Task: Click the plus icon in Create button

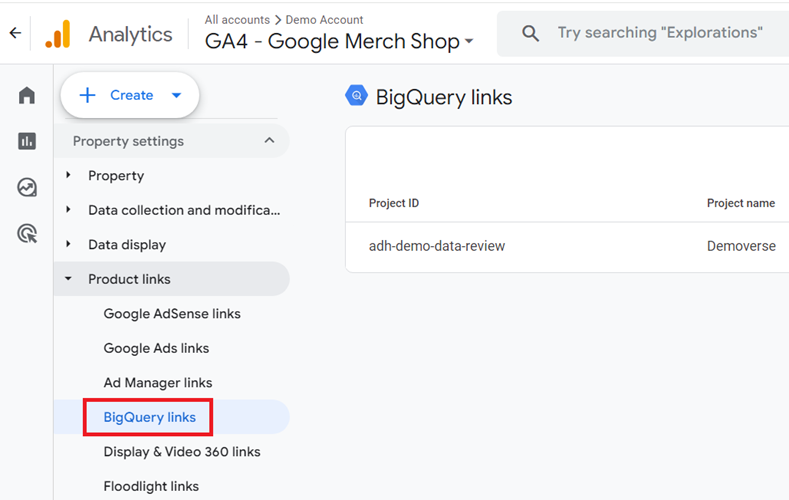Action: [88, 95]
